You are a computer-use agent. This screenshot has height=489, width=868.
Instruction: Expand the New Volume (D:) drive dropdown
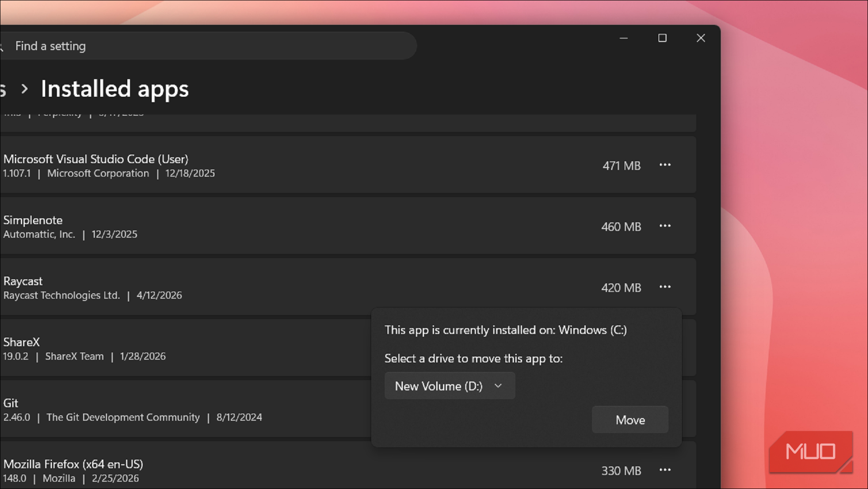pyautogui.click(x=449, y=386)
